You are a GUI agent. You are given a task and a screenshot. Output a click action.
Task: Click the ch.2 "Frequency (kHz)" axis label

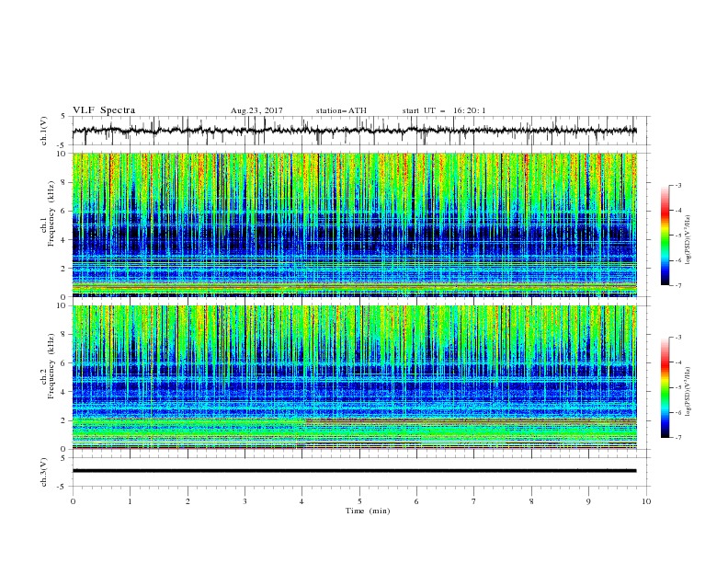[x=51, y=365]
